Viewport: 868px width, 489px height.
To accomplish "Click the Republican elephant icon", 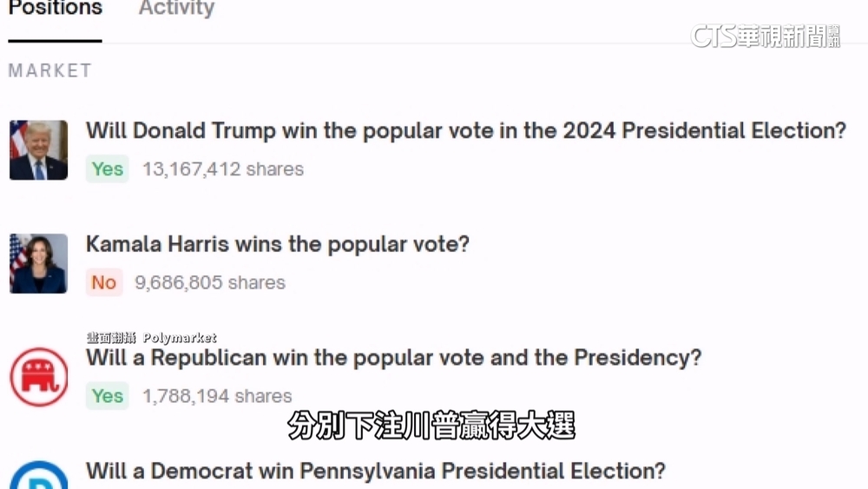I will pos(38,377).
